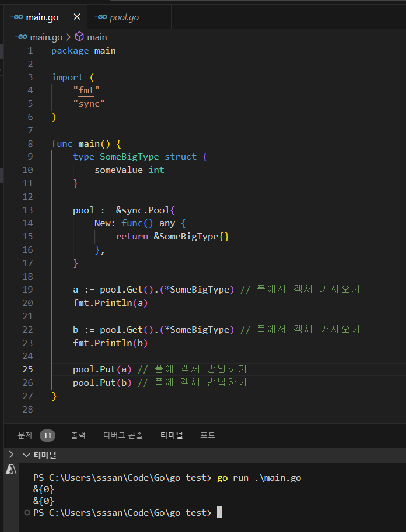
Task: Click the circle command marker beside terminal prompt
Action: click(x=27, y=513)
